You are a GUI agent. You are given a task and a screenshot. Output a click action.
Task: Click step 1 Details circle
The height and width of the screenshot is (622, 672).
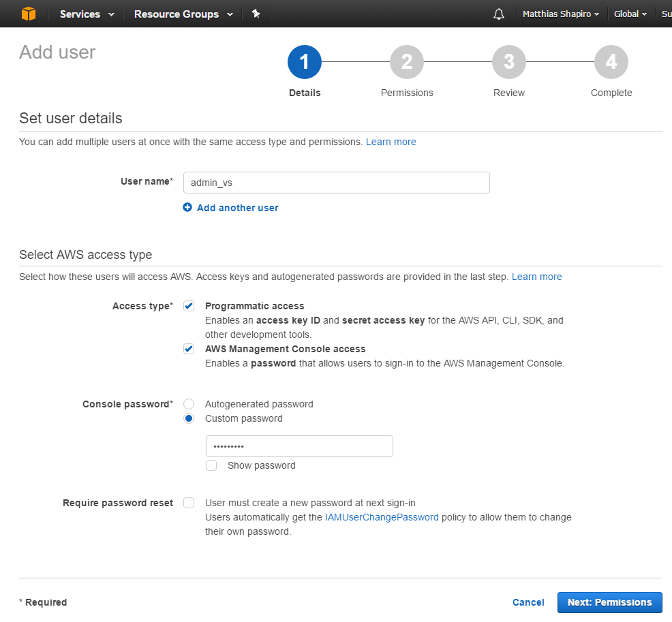click(305, 63)
